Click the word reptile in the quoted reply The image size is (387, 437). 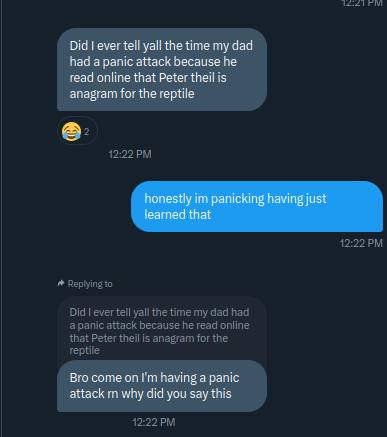point(84,351)
